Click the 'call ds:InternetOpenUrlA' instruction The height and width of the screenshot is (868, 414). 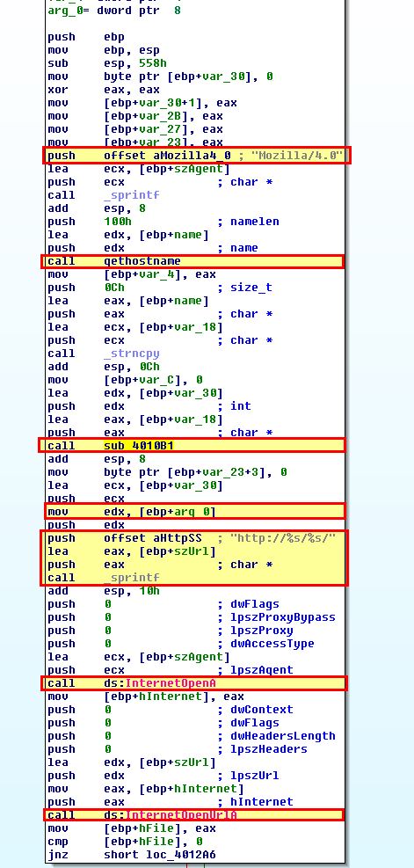pyautogui.click(x=193, y=815)
